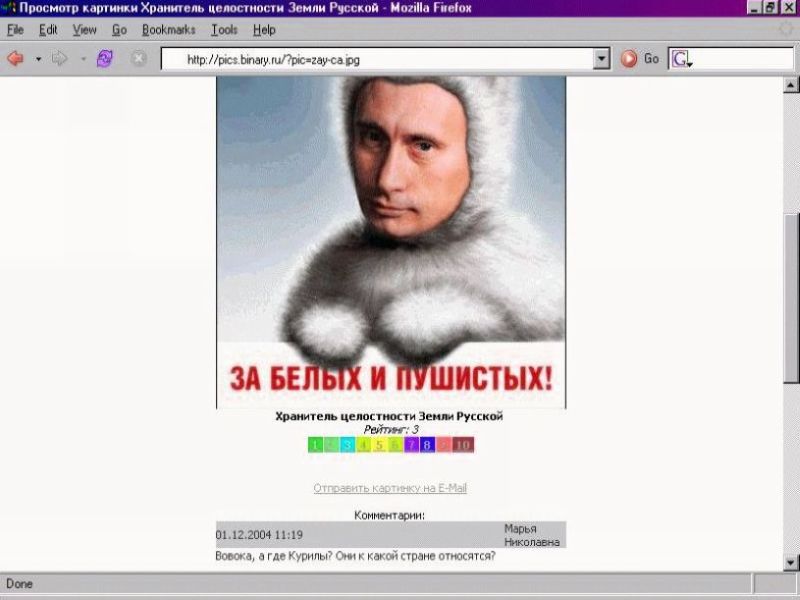
Task: Reload the page with the refresh icon
Action: click(x=104, y=59)
